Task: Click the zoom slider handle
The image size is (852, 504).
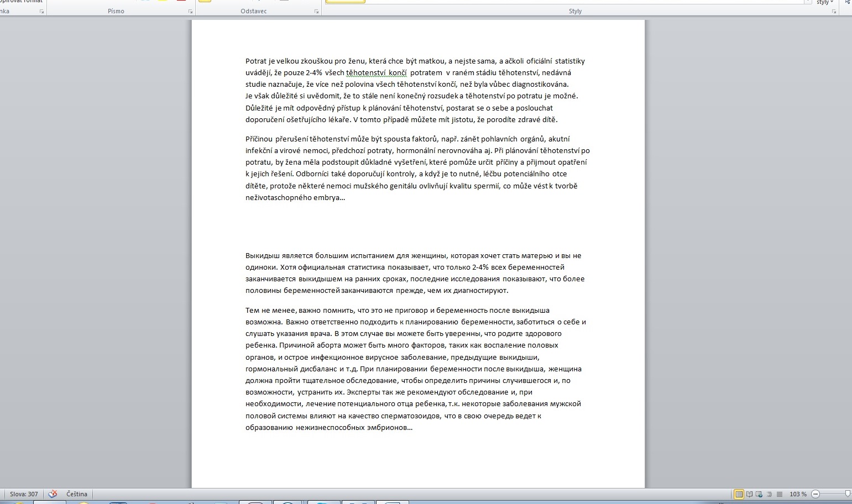Action: [848, 494]
